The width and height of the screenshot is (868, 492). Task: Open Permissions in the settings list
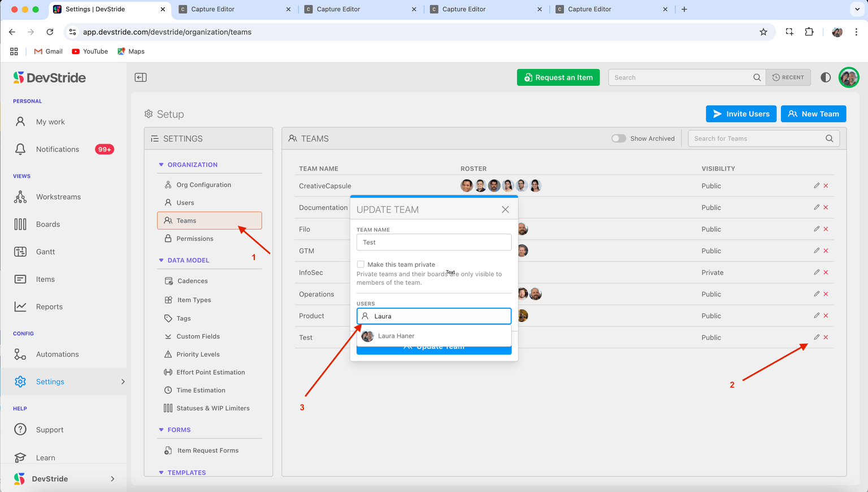194,239
